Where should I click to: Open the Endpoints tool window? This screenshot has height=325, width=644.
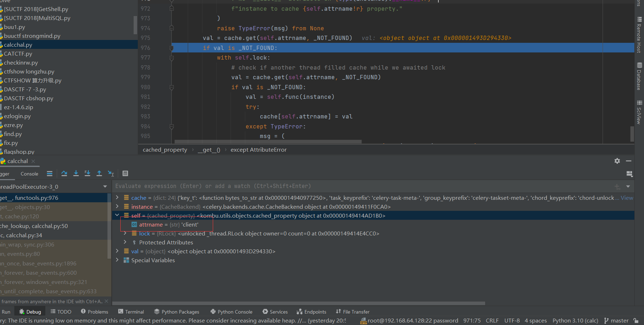point(311,311)
